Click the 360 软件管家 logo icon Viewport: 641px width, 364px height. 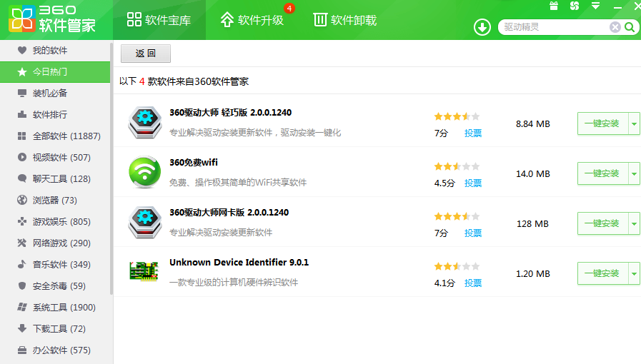click(21, 19)
